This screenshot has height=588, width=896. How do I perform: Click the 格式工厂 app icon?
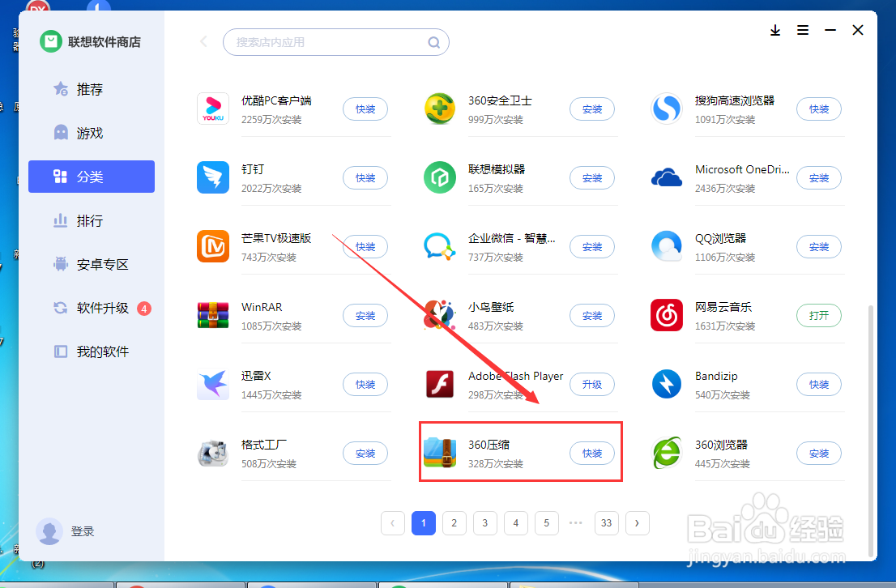point(213,453)
